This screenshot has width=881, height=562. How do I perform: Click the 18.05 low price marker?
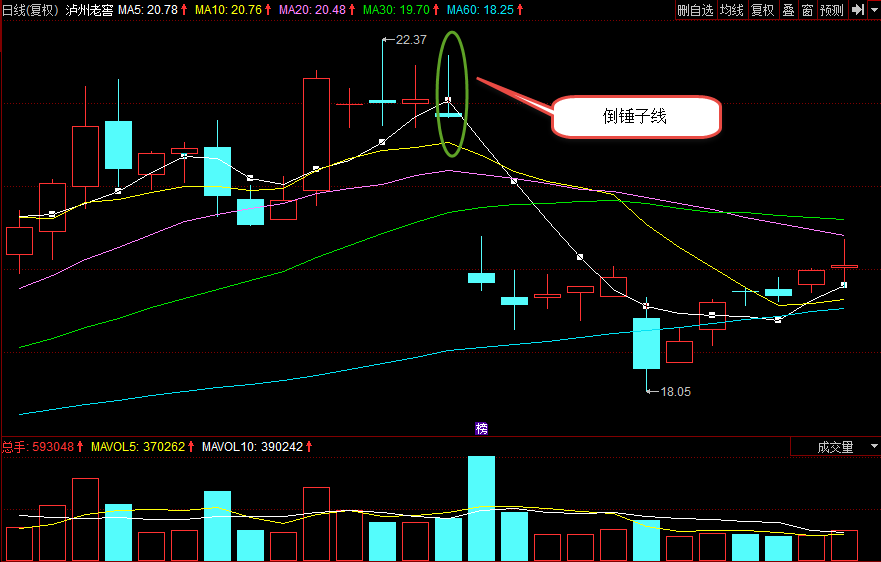[x=675, y=391]
